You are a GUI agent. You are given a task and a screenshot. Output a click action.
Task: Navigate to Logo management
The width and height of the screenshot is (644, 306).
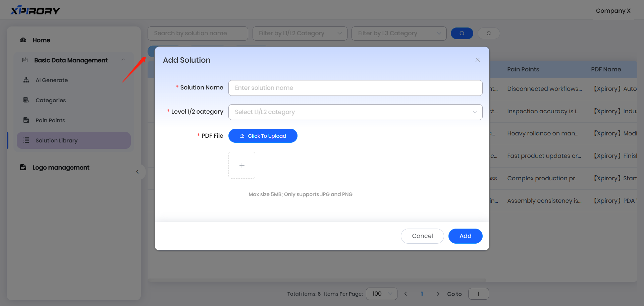(x=61, y=168)
